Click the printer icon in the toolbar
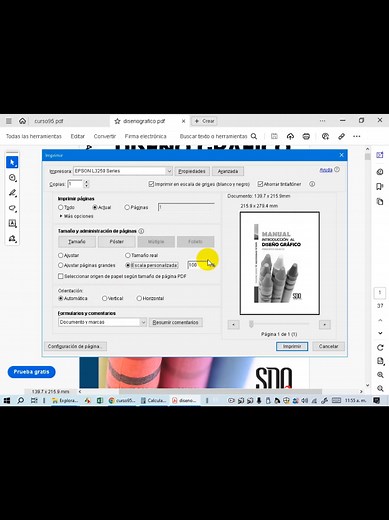Viewport: 389px width, 520px height. coord(306,136)
